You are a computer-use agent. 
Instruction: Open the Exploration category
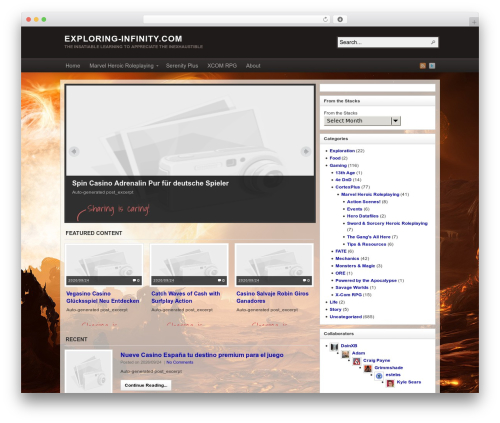(x=342, y=151)
